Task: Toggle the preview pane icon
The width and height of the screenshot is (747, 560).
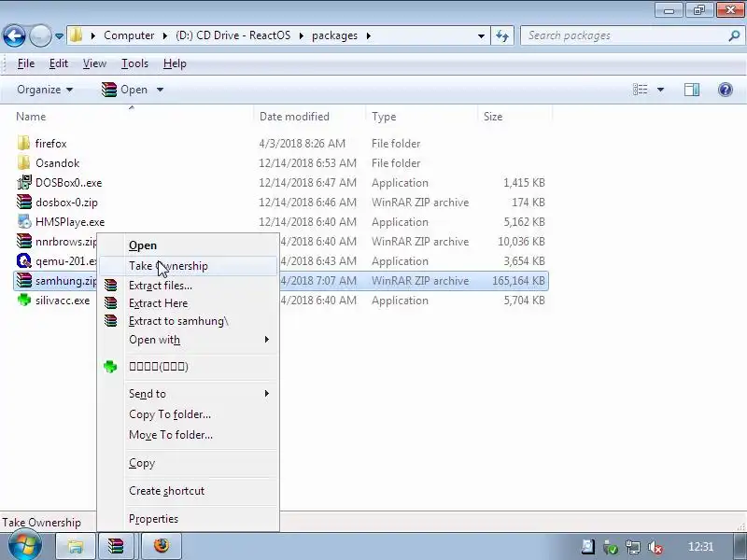Action: tap(692, 90)
